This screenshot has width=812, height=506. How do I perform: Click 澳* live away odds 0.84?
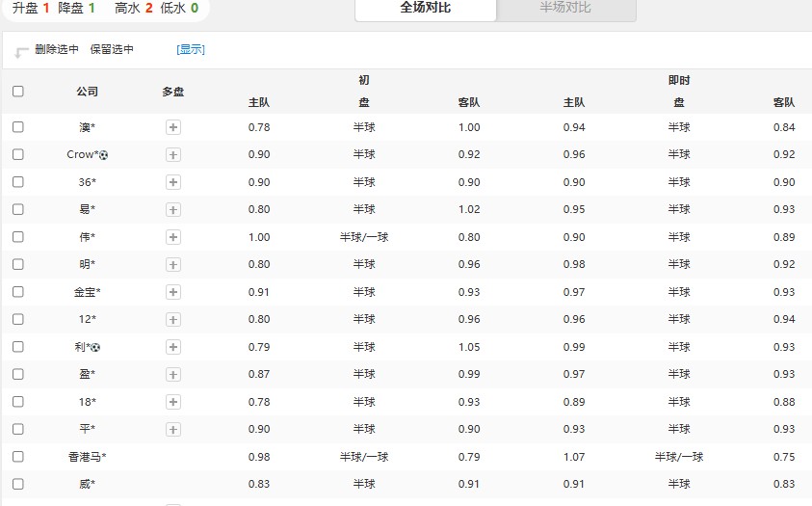(x=784, y=127)
